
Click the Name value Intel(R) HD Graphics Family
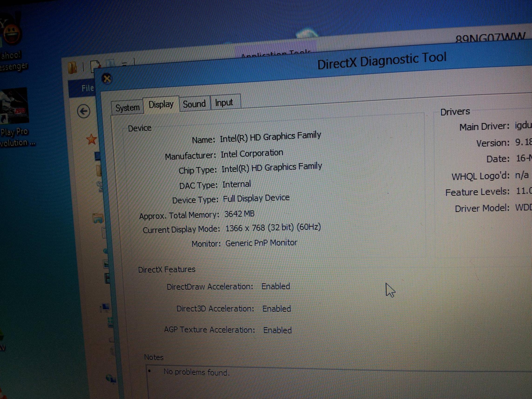click(x=270, y=137)
